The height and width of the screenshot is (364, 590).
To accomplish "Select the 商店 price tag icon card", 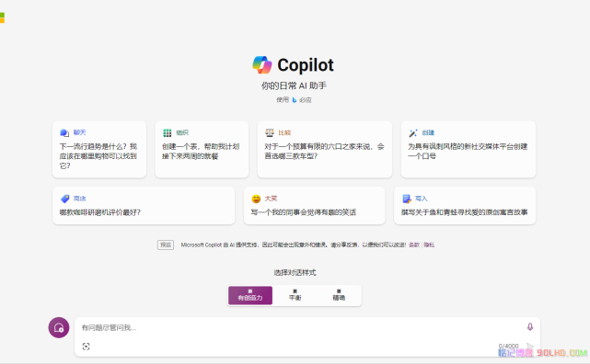I will [144, 206].
